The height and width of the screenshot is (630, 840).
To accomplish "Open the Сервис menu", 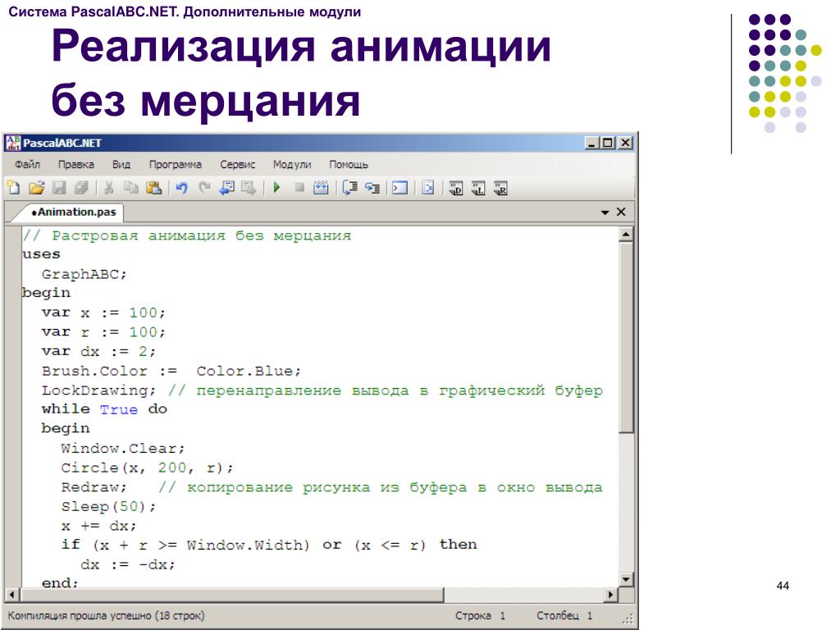I will pos(237,164).
